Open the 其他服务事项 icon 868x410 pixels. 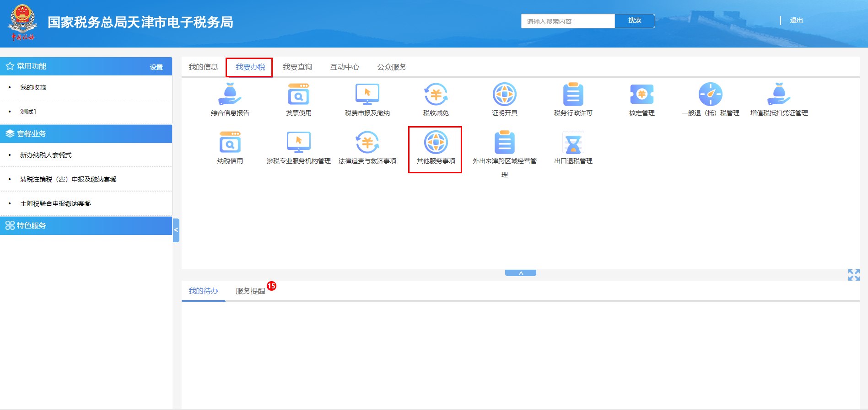(x=436, y=143)
